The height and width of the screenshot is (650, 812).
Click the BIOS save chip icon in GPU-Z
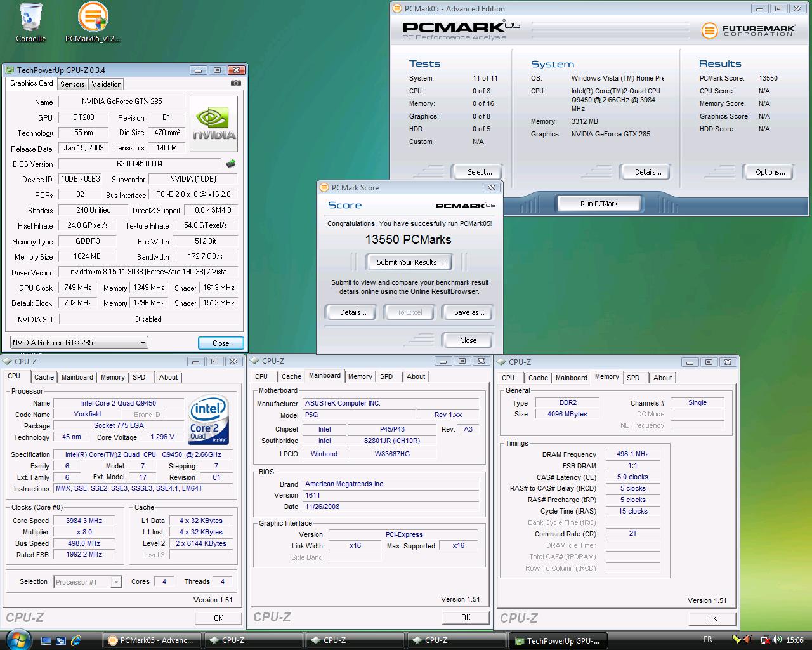231,164
